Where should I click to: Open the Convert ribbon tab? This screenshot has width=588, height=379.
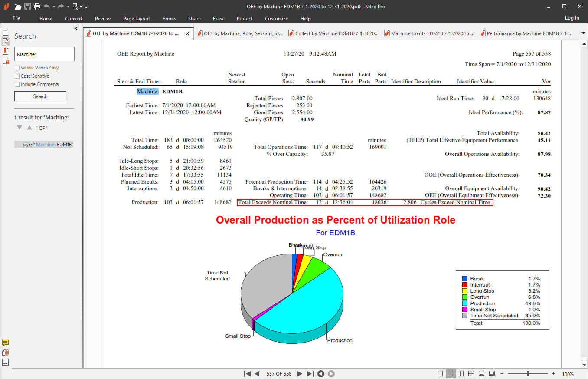(74, 19)
